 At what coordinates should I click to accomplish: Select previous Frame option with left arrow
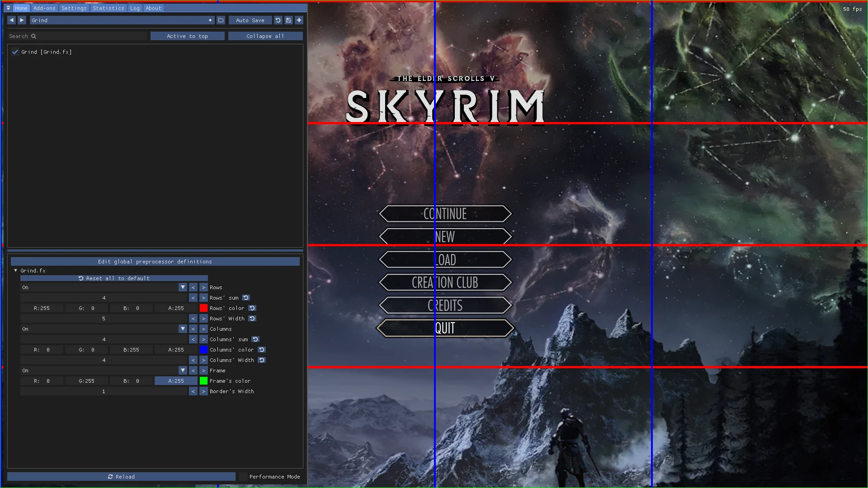tap(193, 371)
